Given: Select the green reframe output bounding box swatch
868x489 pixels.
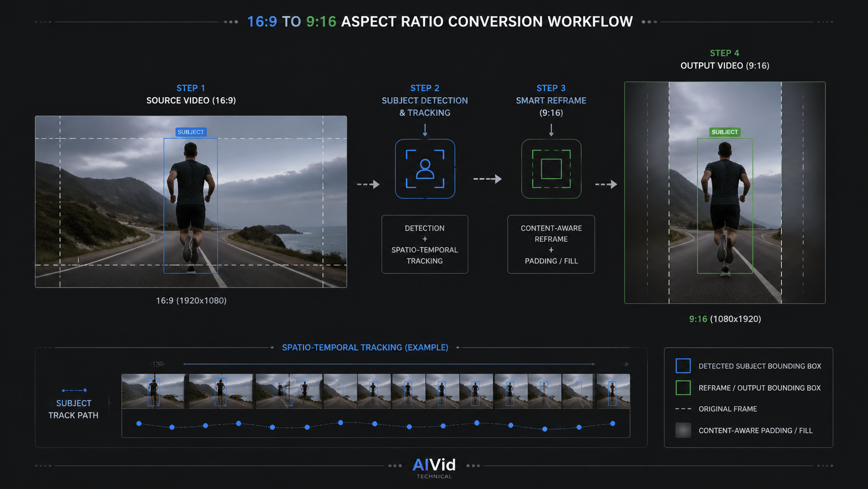Looking at the screenshot, I should pos(683,388).
